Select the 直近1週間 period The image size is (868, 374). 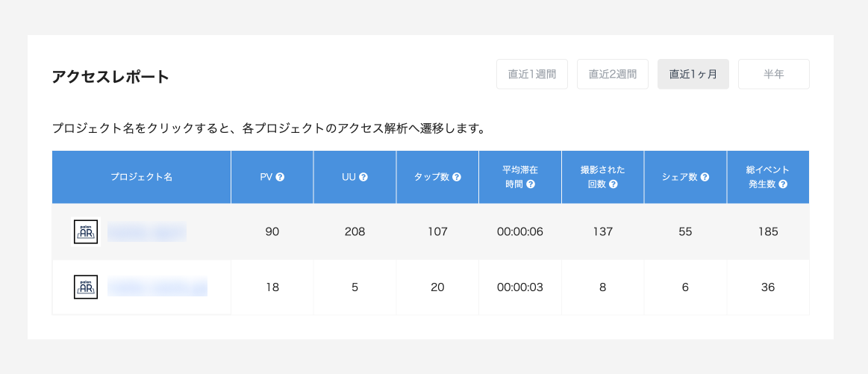[x=532, y=75]
